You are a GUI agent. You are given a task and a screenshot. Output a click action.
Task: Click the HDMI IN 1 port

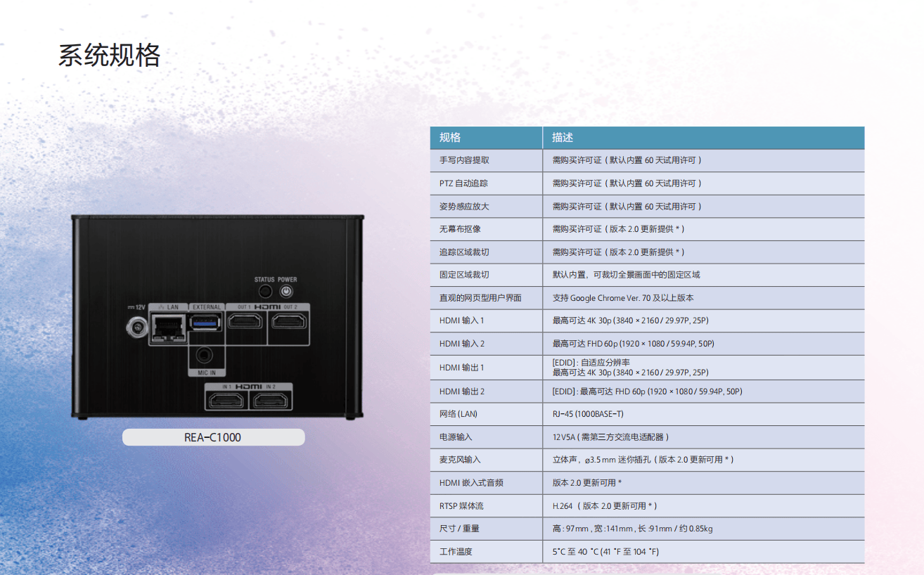pos(226,401)
